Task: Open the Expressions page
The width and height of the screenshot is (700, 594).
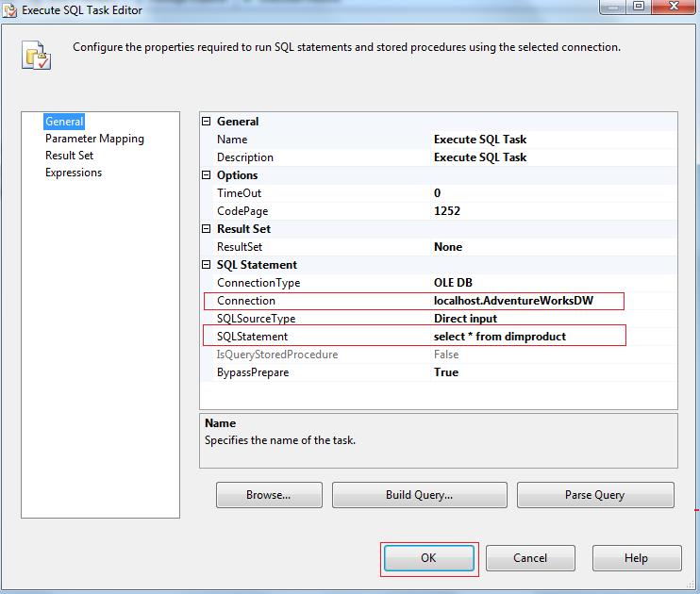Action: click(x=74, y=173)
